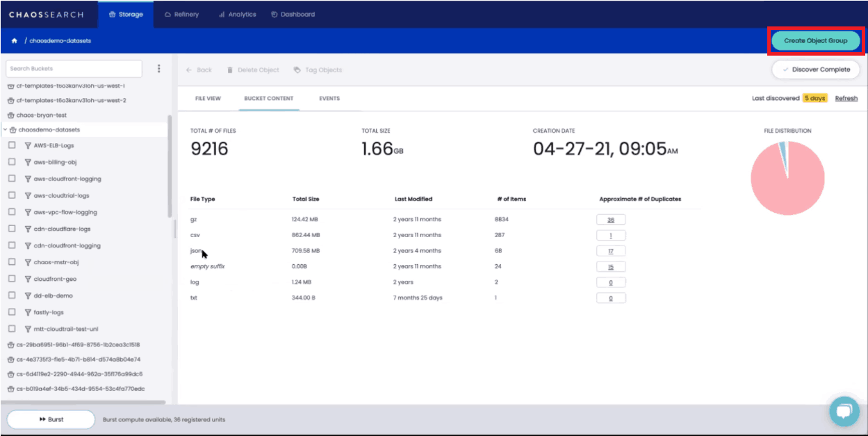Click bucket icon for cs-b019a4ef bucket
The height and width of the screenshot is (436, 868).
(x=10, y=389)
